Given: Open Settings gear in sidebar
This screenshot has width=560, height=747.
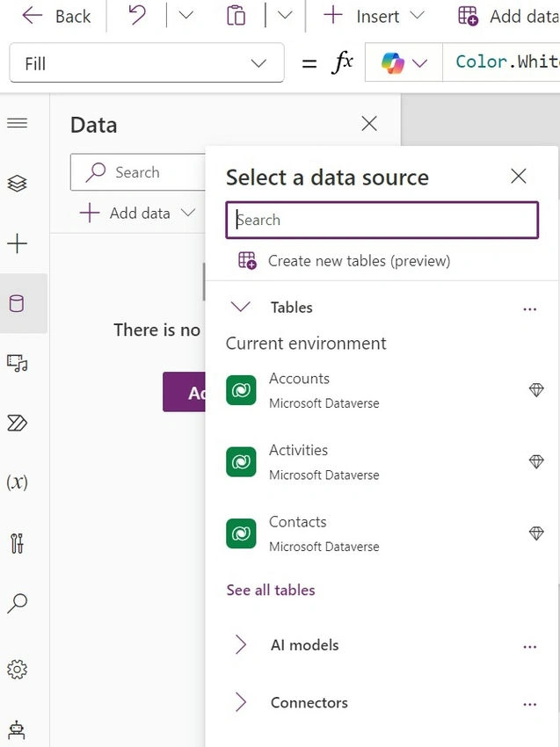Looking at the screenshot, I should (x=18, y=670).
